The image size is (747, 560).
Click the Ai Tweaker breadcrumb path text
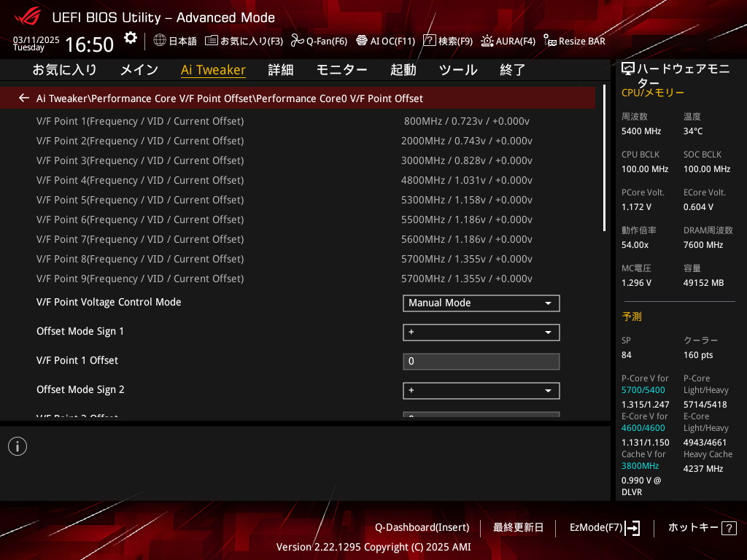(230, 98)
